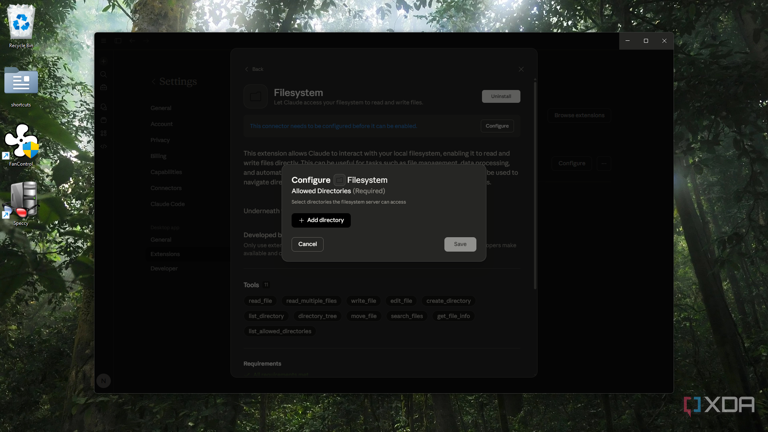Minimize the Claude window

[x=627, y=41]
